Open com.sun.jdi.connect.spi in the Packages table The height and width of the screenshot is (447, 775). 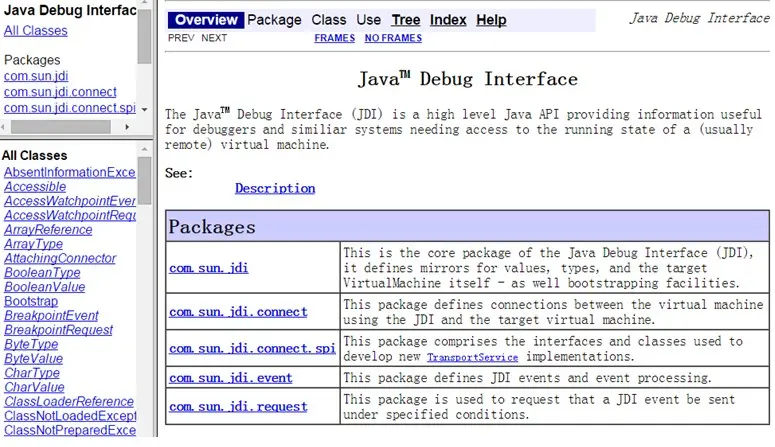point(252,349)
